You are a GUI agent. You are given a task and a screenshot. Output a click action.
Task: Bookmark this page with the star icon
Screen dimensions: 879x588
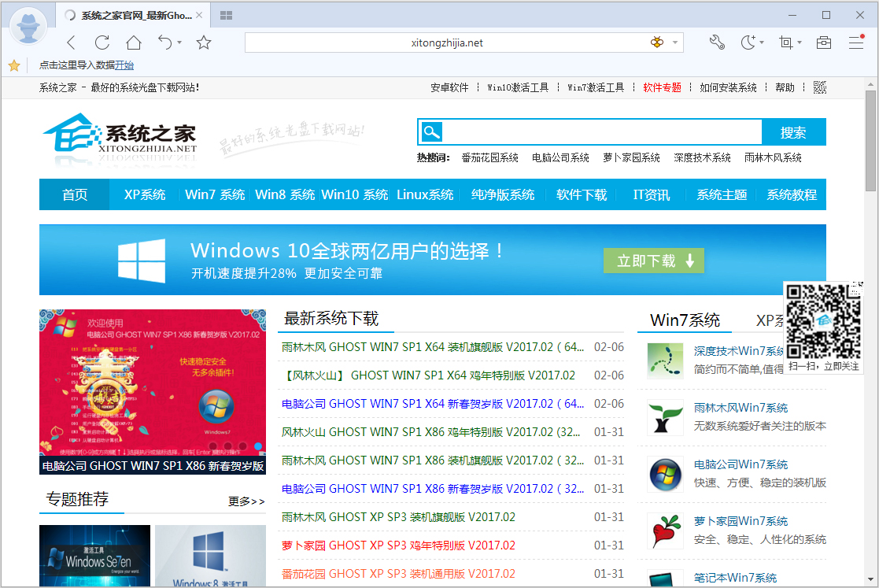point(204,43)
